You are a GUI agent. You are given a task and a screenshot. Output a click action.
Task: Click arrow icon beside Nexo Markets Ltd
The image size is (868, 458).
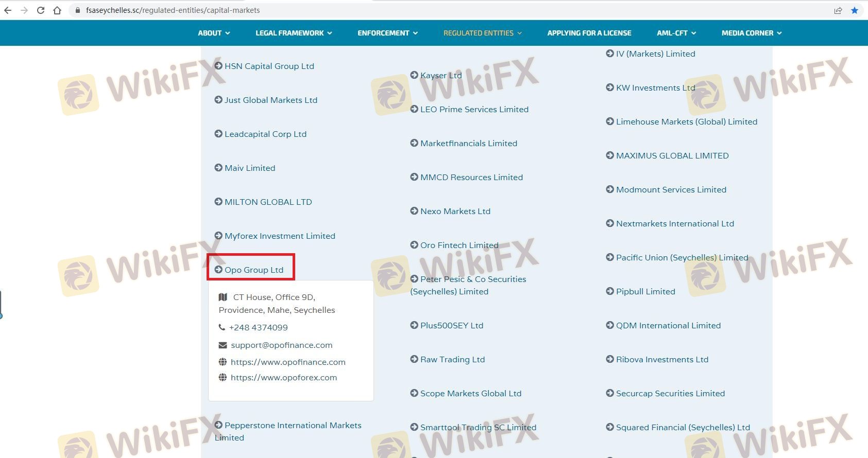click(x=414, y=211)
